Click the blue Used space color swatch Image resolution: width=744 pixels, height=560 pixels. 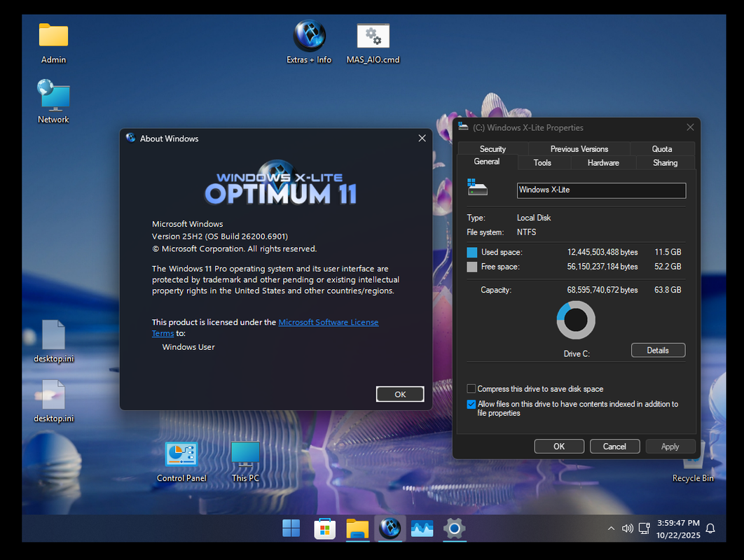(x=471, y=252)
